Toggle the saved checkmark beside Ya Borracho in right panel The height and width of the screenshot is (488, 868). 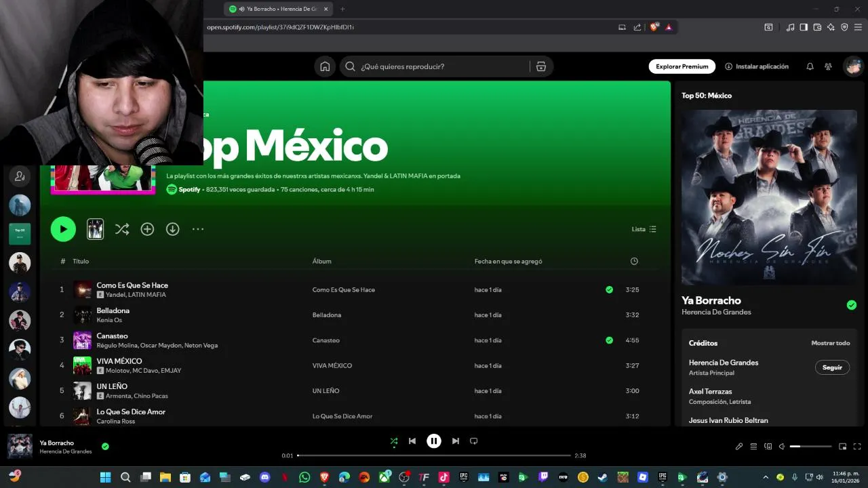pos(852,305)
